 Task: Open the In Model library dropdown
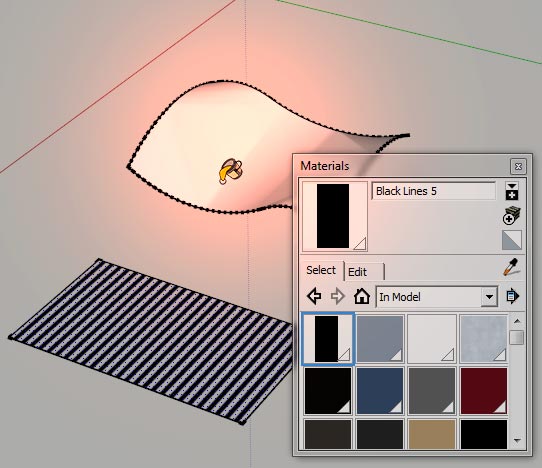[x=437, y=297]
